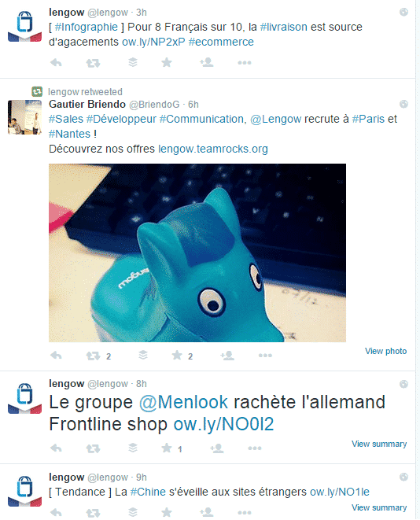Image resolution: width=420 pixels, height=520 pixels.
Task: Expand View summary on the Chine tweet
Action: (379, 507)
